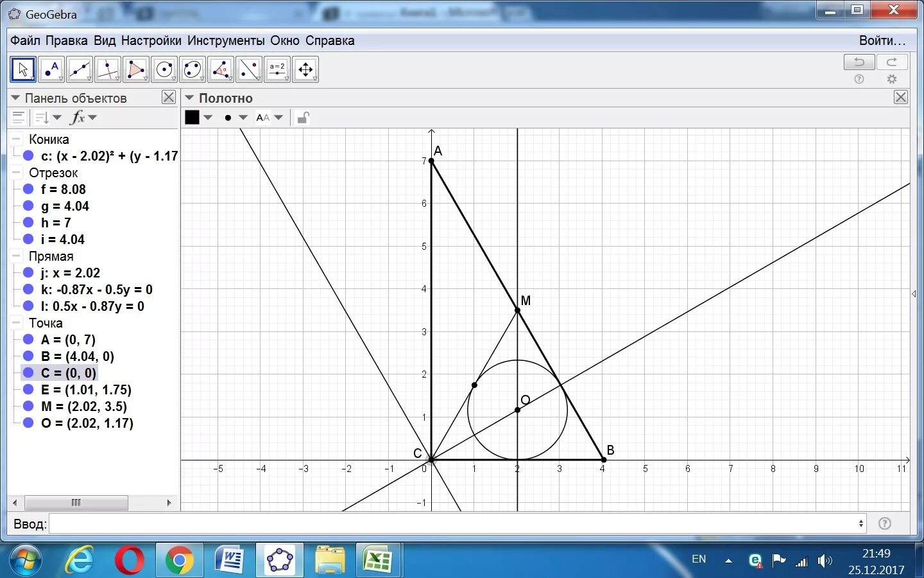Screen dimensions: 924x578
Task: Toggle visibility of line j: x = 2.02
Action: coord(28,272)
